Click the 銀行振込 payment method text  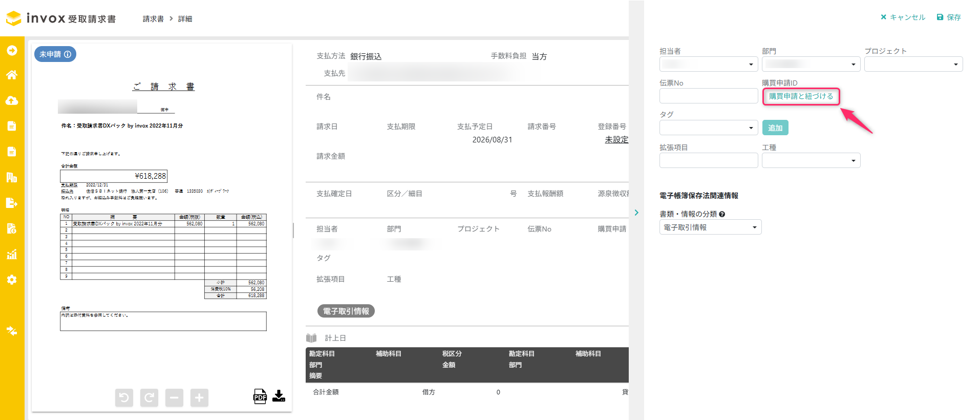[366, 56]
